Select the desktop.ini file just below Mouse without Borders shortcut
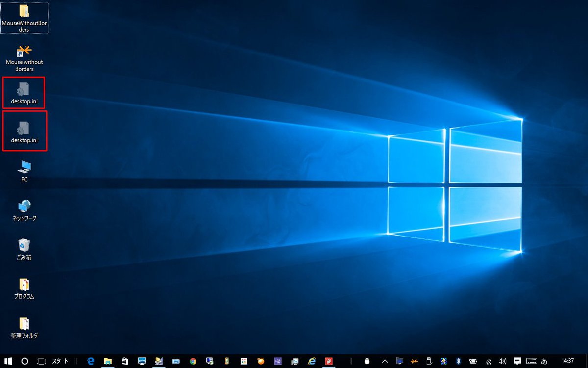Image resolution: width=588 pixels, height=368 pixels. pyautogui.click(x=24, y=93)
